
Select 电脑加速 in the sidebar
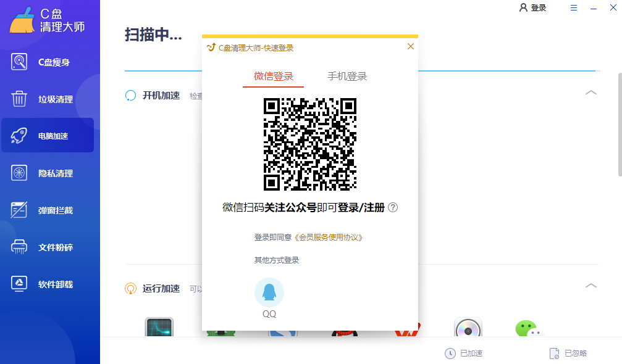(x=48, y=136)
